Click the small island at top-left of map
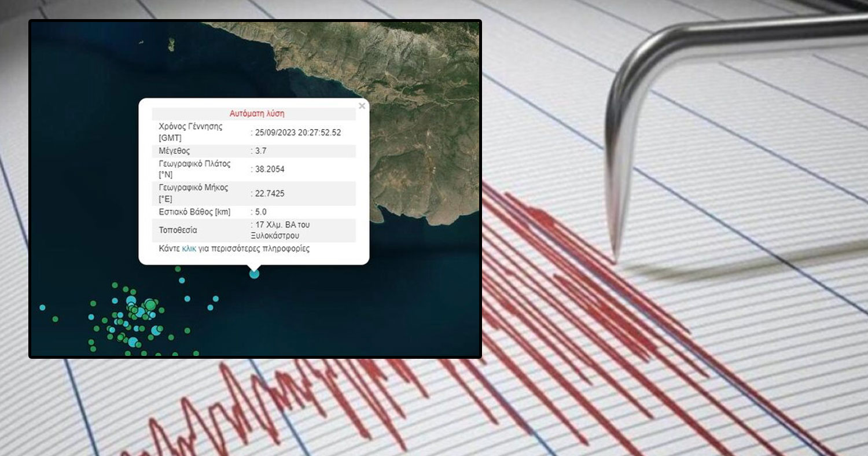 click(171, 42)
